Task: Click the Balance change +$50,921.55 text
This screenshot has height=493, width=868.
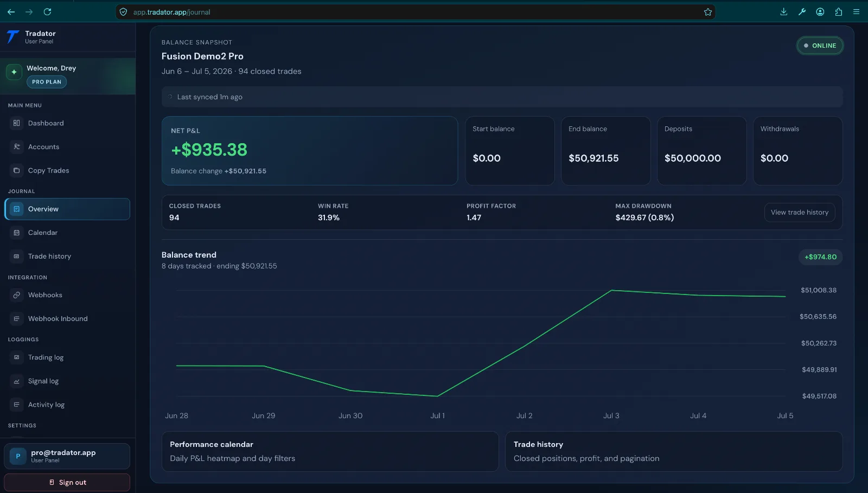Action: coord(219,171)
